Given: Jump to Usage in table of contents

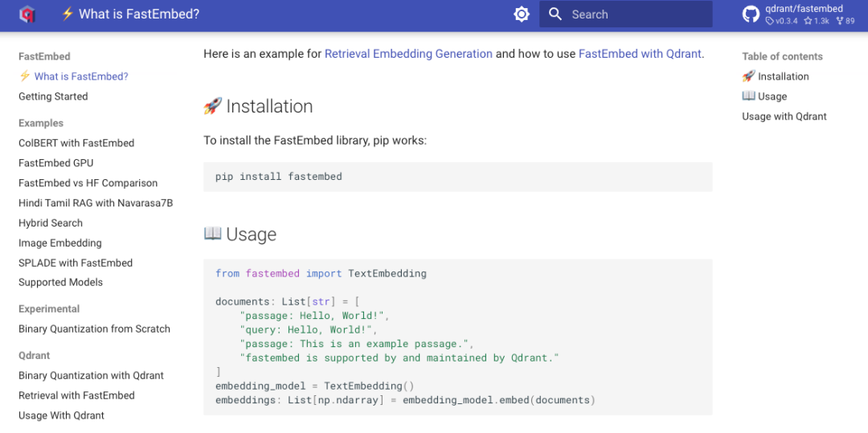Looking at the screenshot, I should pyautogui.click(x=764, y=96).
